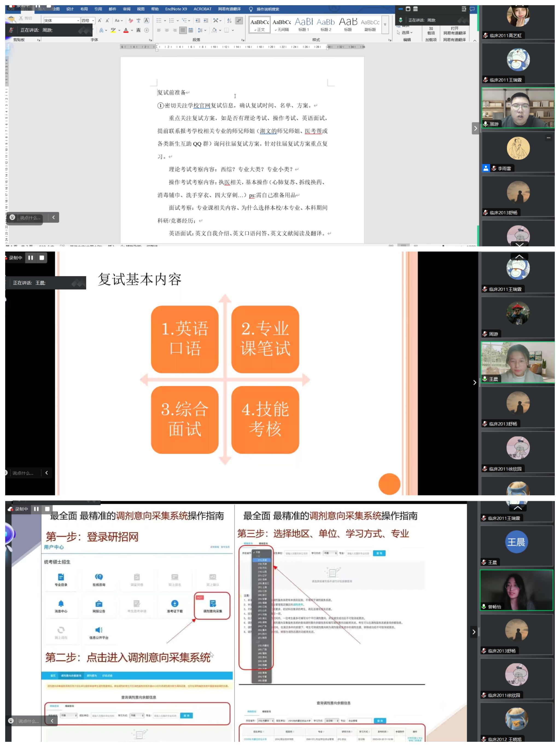The height and width of the screenshot is (747, 560).
Task: Click the align left icon
Action: tap(159, 30)
